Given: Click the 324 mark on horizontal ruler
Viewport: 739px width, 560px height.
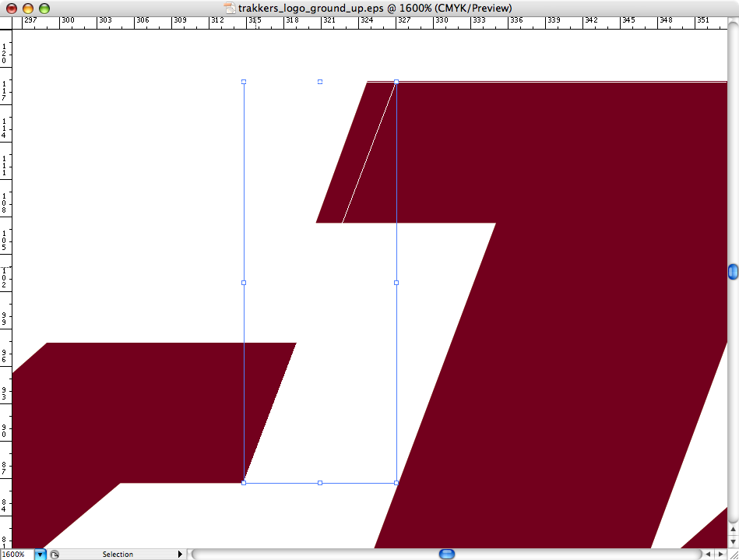Looking at the screenshot, I should tap(367, 20).
